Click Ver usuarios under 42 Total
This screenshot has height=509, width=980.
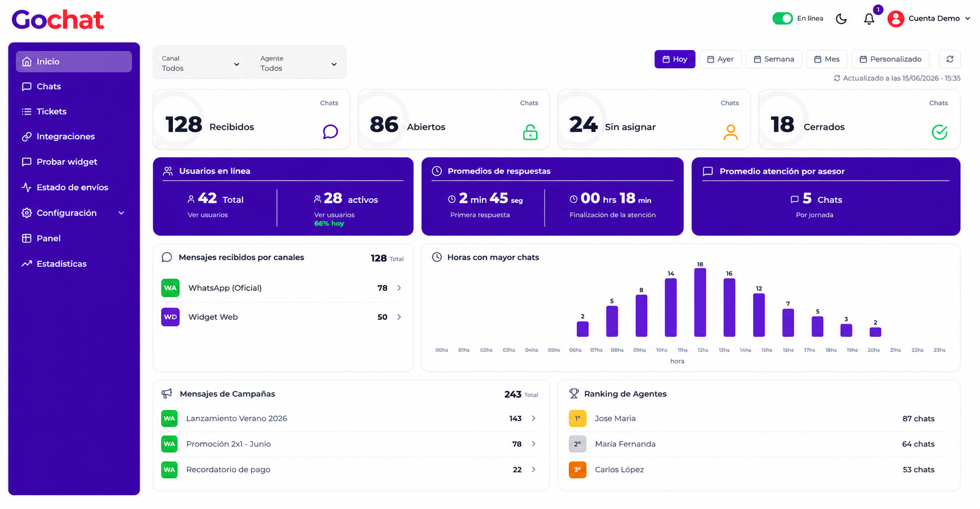point(208,215)
